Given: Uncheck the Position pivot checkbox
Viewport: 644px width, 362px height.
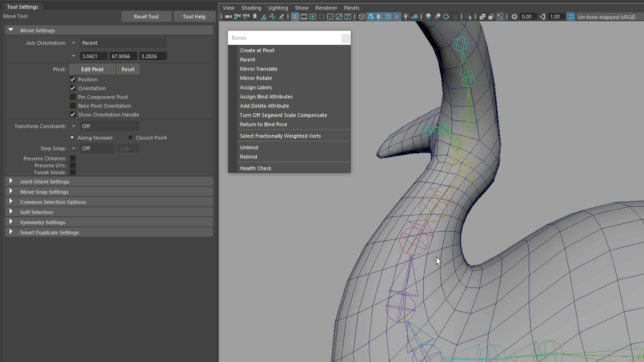Looking at the screenshot, I should coord(72,79).
